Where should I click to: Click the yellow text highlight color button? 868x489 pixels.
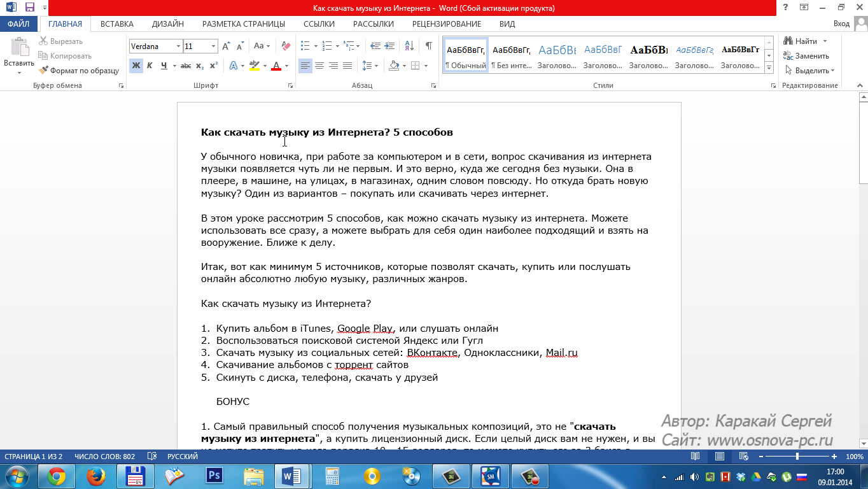pyautogui.click(x=255, y=66)
